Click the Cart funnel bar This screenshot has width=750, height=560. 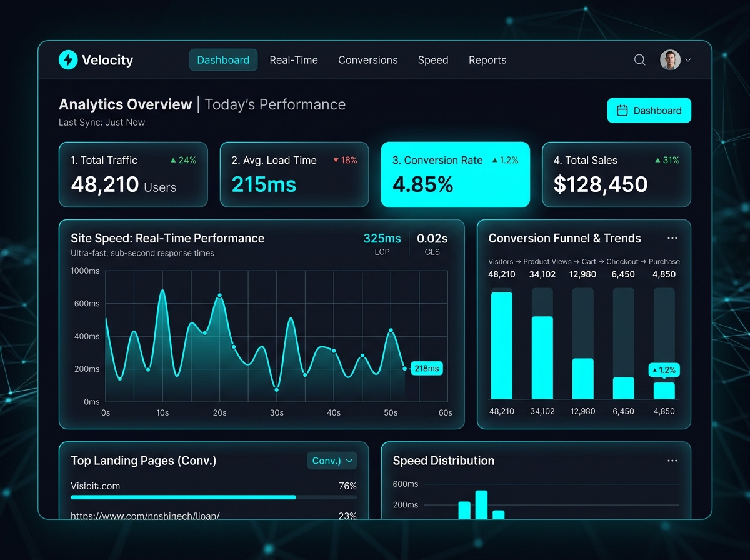(583, 379)
